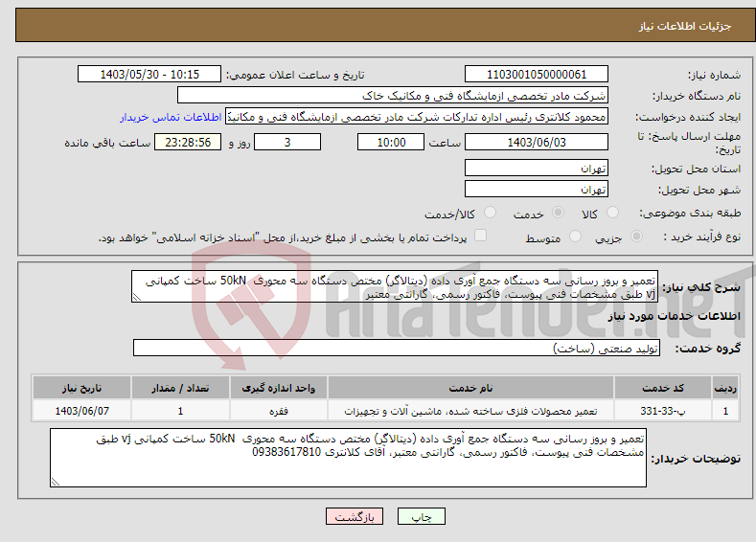This screenshot has height=542, width=756.
Task: Click the نوع فرآیند خرید label
Action: pyautogui.click(x=702, y=237)
